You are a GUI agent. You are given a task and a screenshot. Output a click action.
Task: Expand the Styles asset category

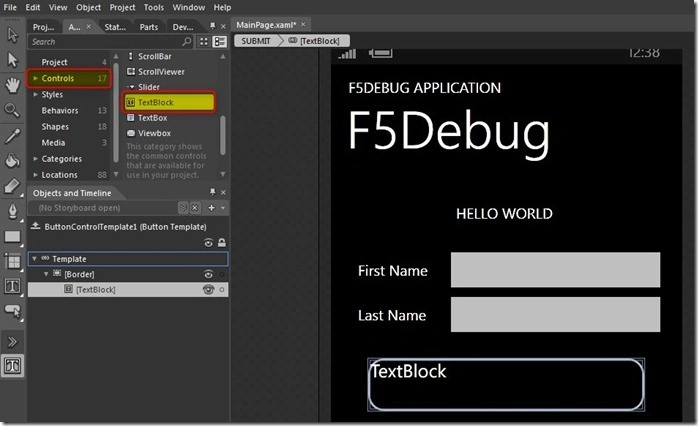click(x=36, y=94)
